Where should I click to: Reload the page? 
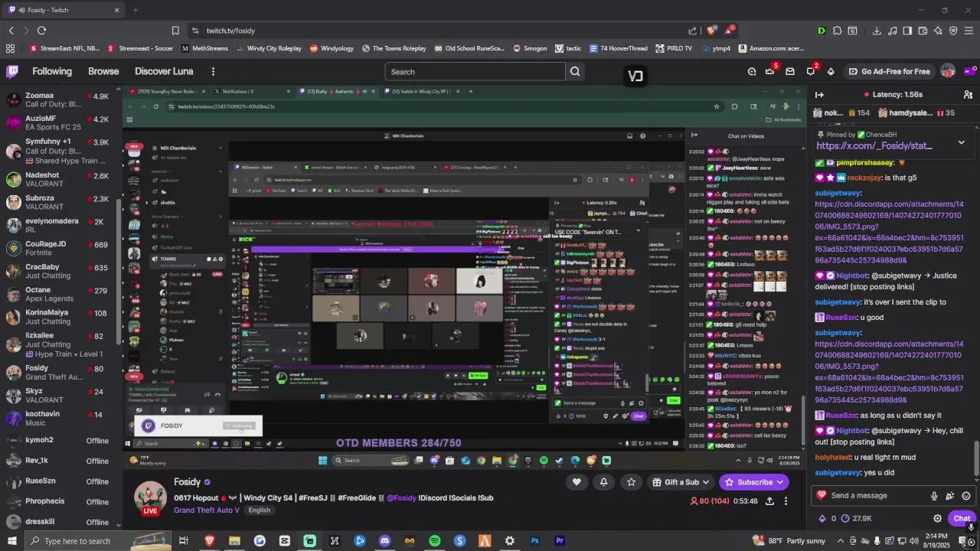click(41, 31)
